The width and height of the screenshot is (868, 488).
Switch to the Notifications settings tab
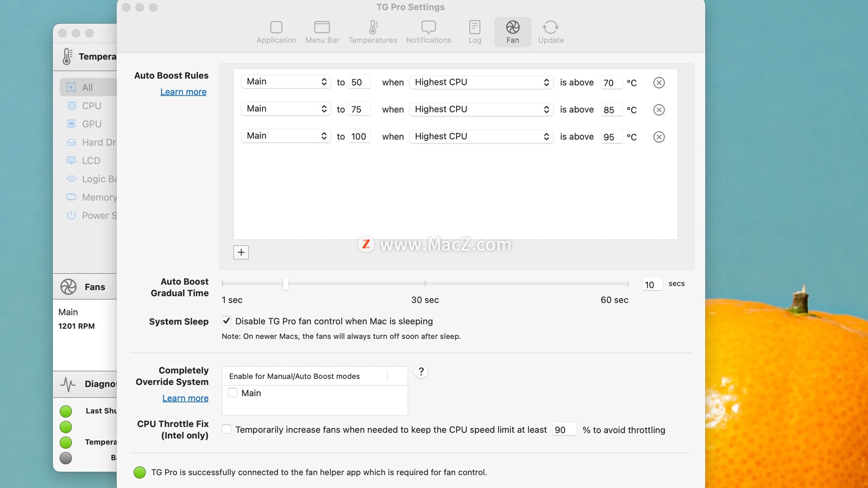428,32
